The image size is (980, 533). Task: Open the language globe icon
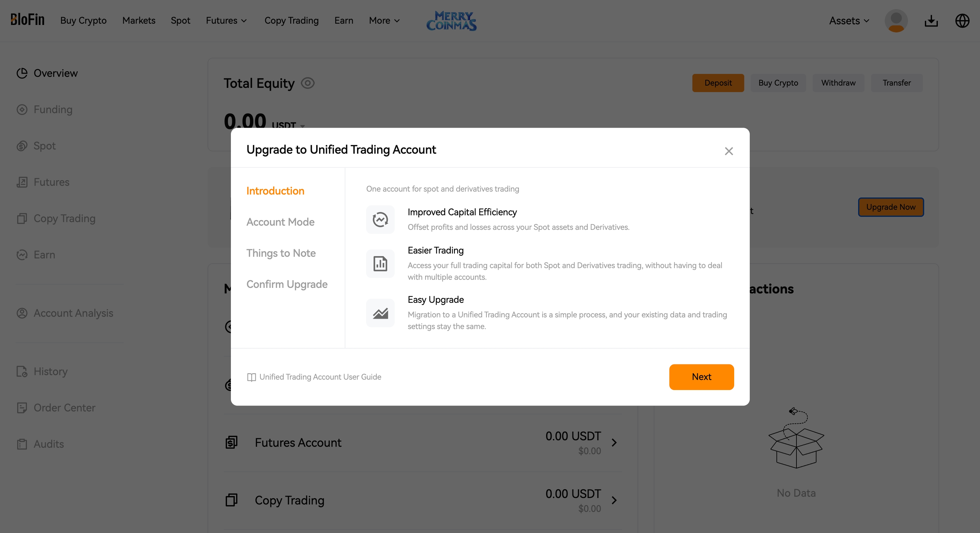click(x=962, y=20)
